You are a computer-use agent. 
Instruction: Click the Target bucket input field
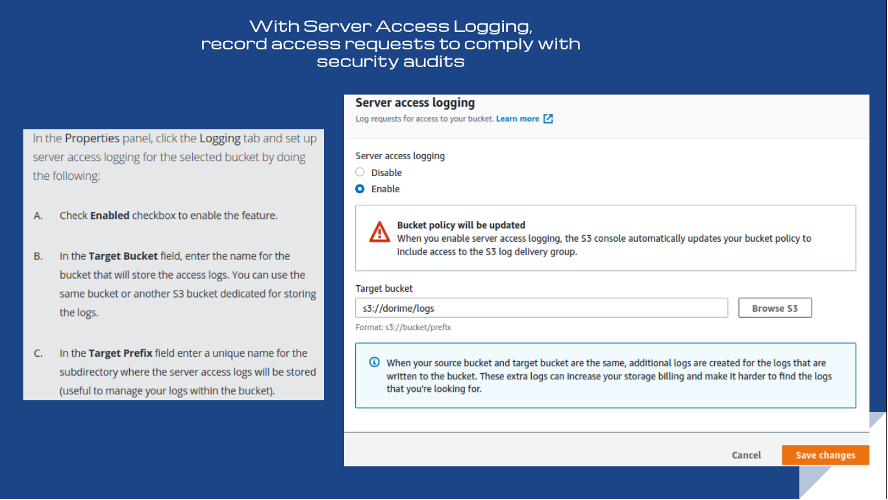click(541, 308)
